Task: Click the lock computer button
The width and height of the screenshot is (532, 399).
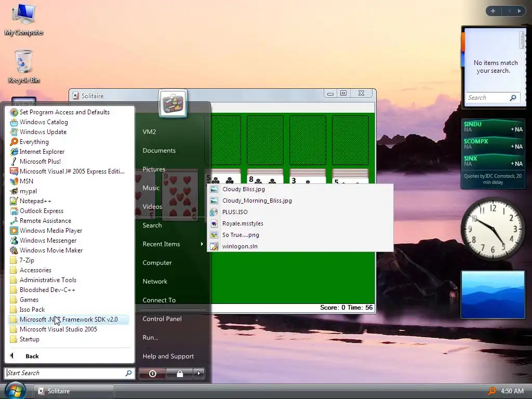Action: [x=179, y=374]
